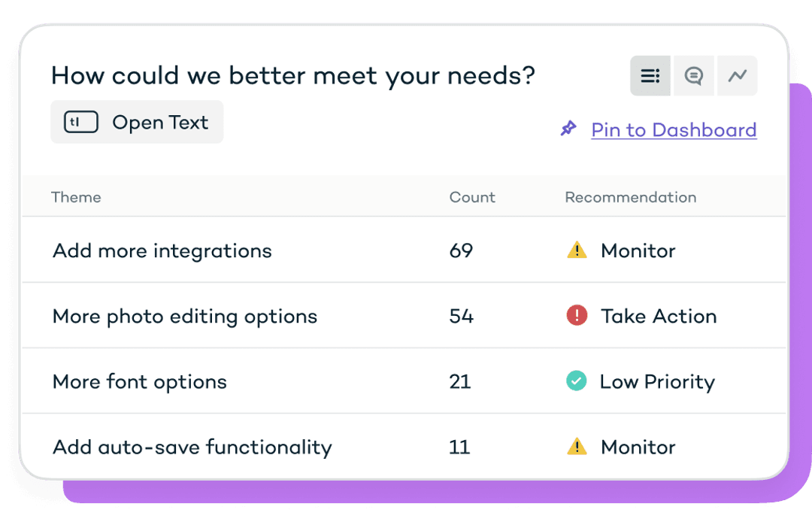The height and width of the screenshot is (531, 812).
Task: Select the Open Text badge
Action: point(137,123)
